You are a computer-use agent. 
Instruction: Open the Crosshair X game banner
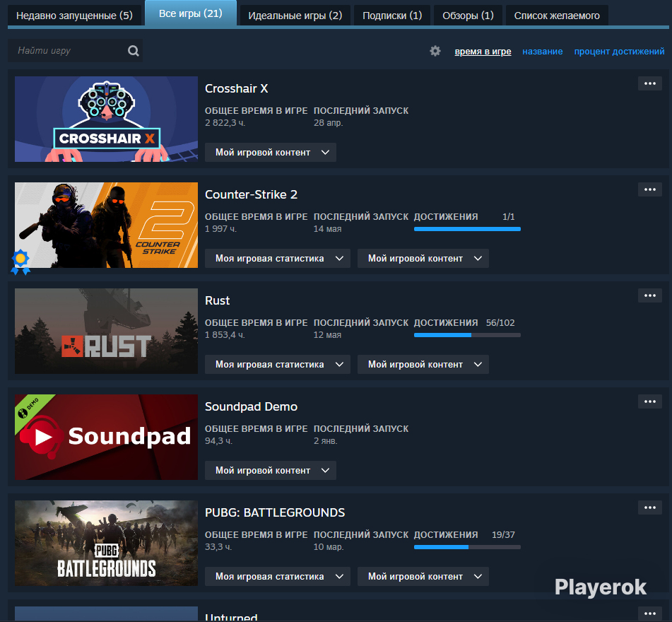coord(106,119)
